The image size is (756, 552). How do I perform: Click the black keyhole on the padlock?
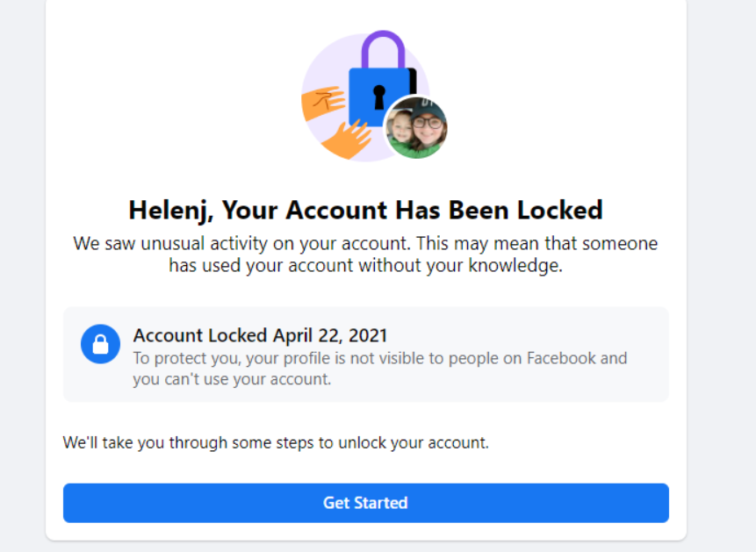coord(378,96)
